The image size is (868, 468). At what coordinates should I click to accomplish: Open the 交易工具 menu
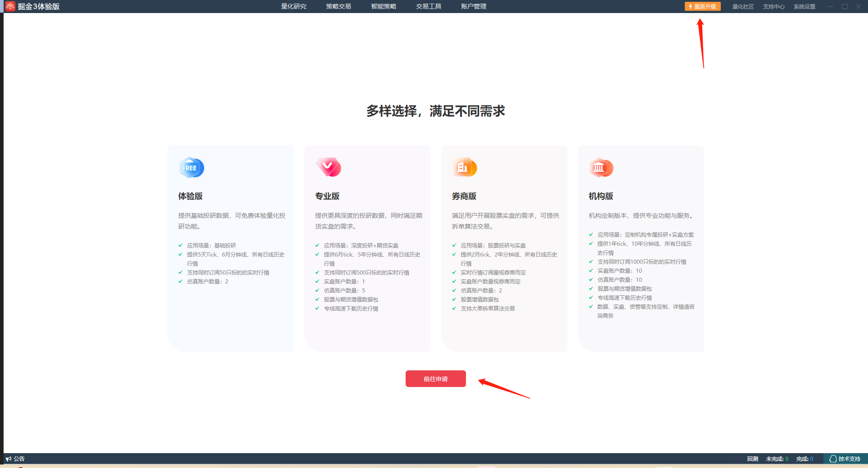click(429, 6)
